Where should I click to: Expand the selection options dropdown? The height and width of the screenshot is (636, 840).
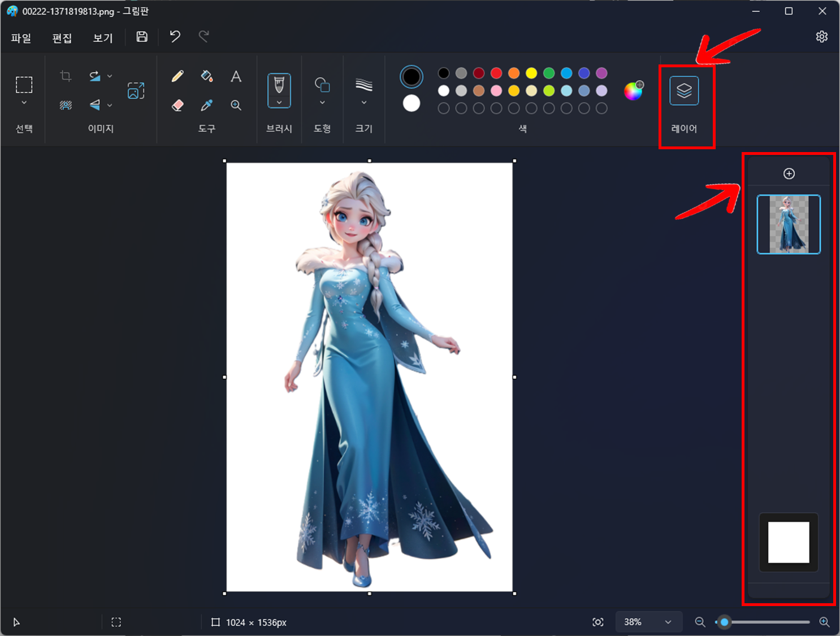click(x=24, y=103)
